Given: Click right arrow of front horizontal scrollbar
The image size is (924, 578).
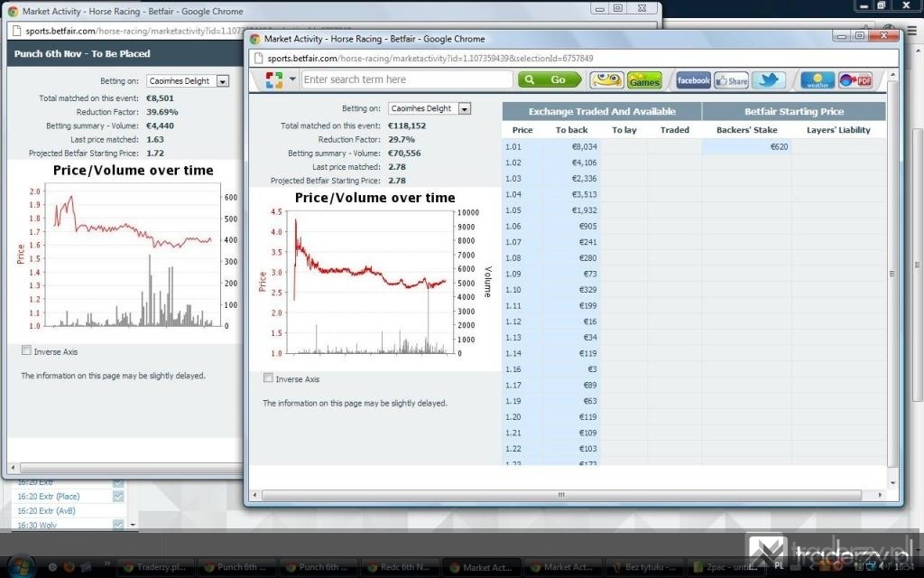Looking at the screenshot, I should 880,495.
